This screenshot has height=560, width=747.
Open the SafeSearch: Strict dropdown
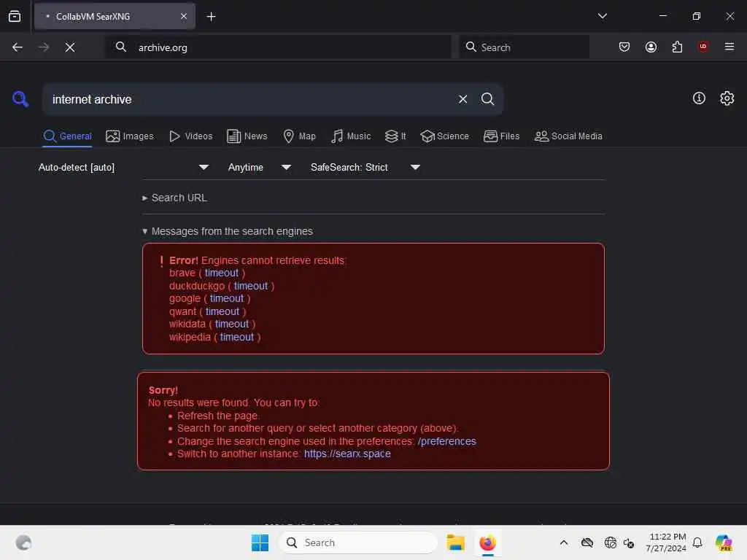click(365, 167)
